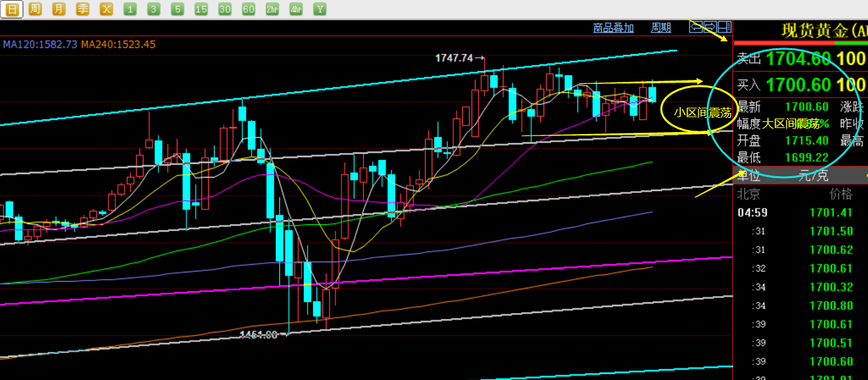The image size is (868, 380).
Task: Select the 30-minute chart button
Action: pyautogui.click(x=225, y=9)
